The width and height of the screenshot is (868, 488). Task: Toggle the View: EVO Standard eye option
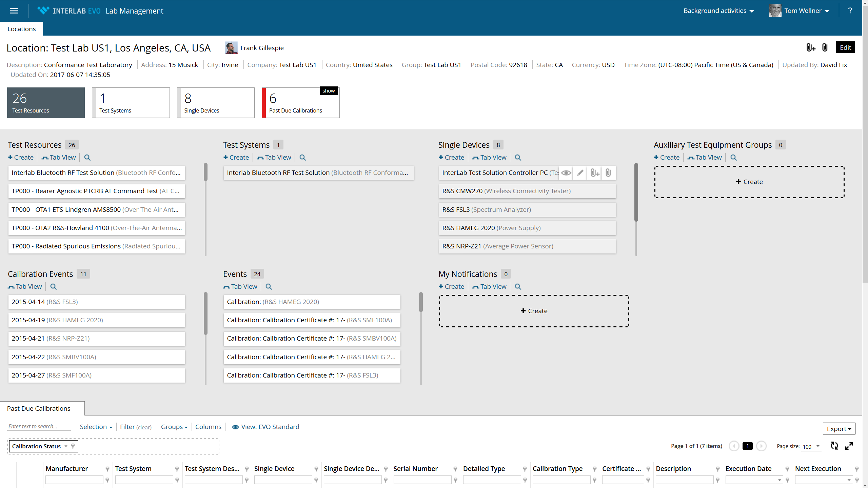click(x=265, y=427)
